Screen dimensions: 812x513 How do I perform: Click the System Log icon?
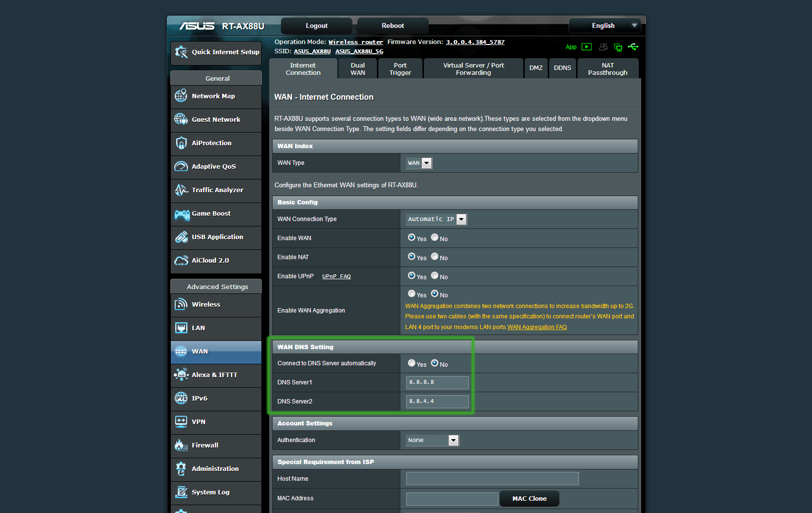181,492
